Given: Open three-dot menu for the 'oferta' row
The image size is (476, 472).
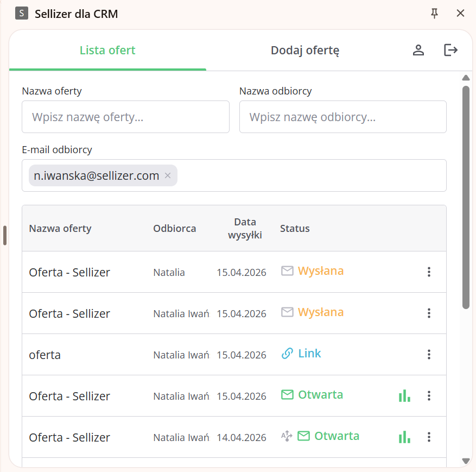Looking at the screenshot, I should tap(429, 355).
